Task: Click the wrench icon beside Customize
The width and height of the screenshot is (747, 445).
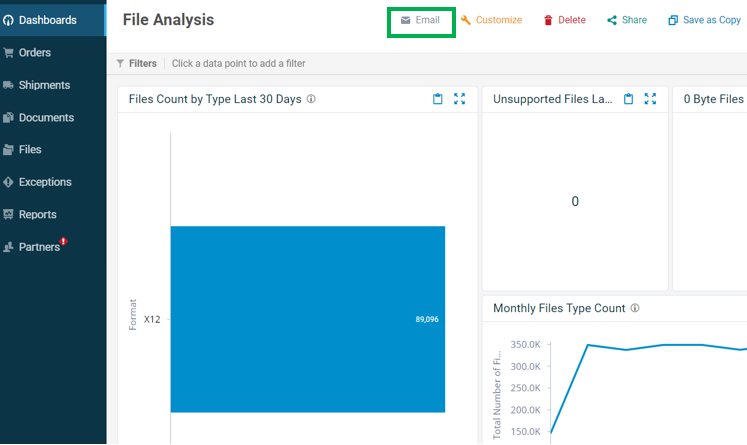Action: click(465, 20)
